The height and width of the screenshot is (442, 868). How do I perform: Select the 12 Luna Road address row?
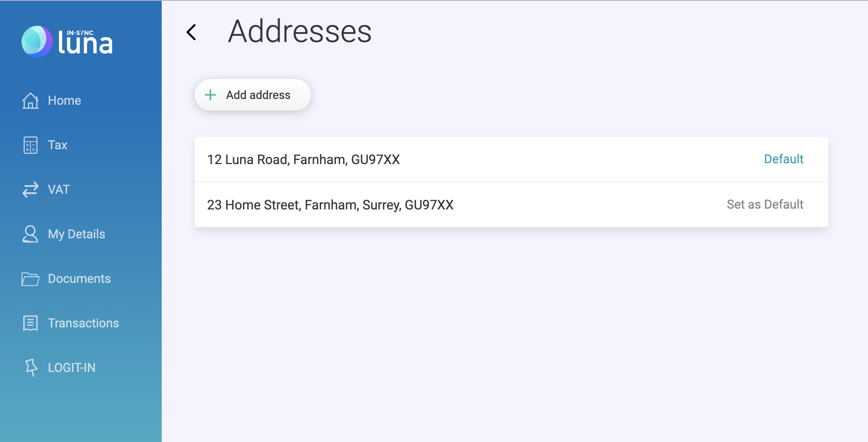pyautogui.click(x=304, y=160)
